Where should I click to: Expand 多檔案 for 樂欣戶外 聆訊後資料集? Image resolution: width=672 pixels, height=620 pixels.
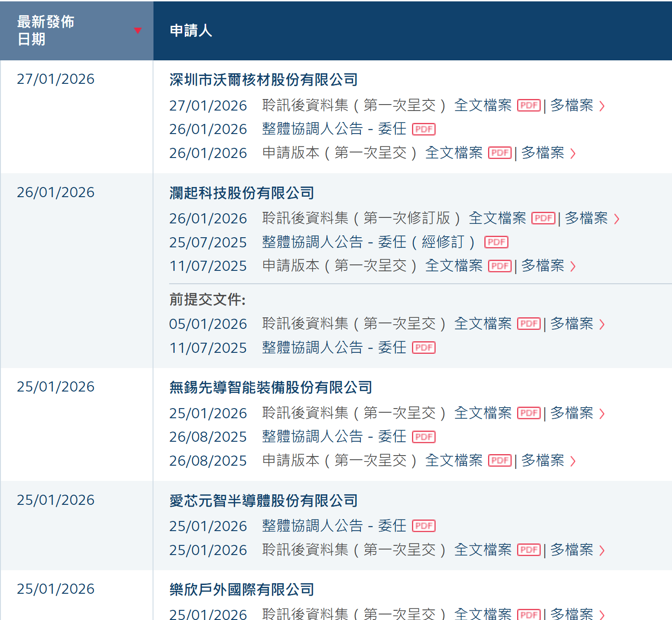coord(578,614)
